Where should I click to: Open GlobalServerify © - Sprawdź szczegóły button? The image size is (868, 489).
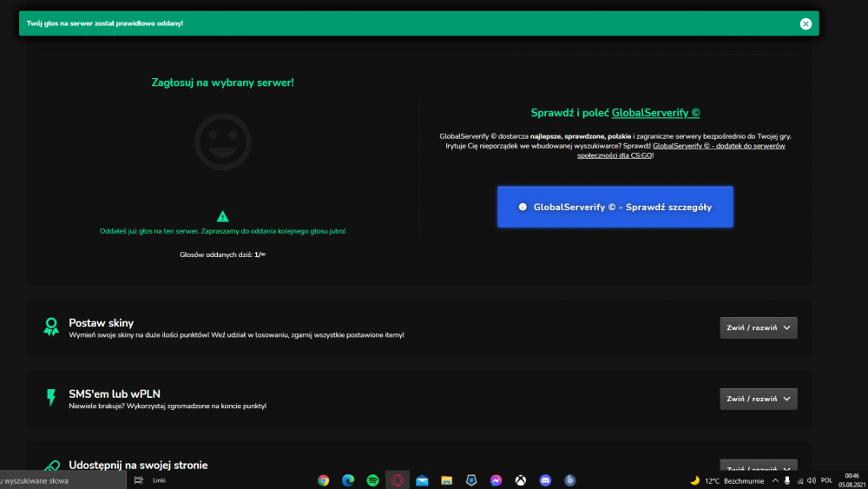(x=615, y=207)
